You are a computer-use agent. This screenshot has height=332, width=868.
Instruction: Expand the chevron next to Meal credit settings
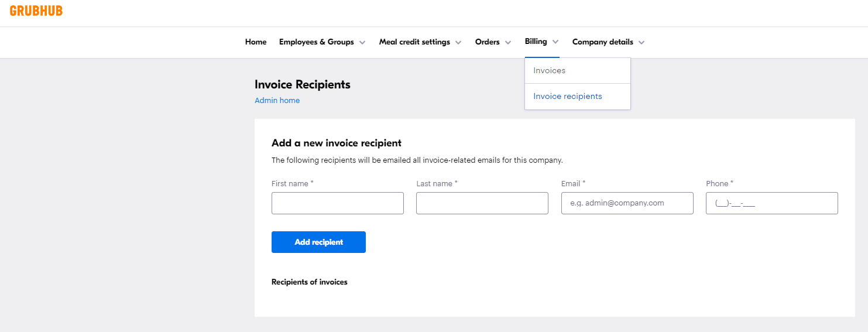pos(458,43)
